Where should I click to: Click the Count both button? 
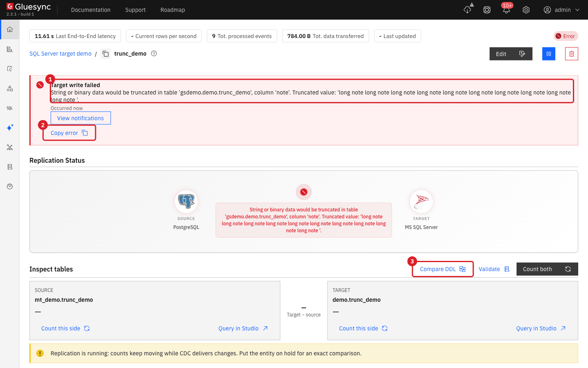pos(547,269)
